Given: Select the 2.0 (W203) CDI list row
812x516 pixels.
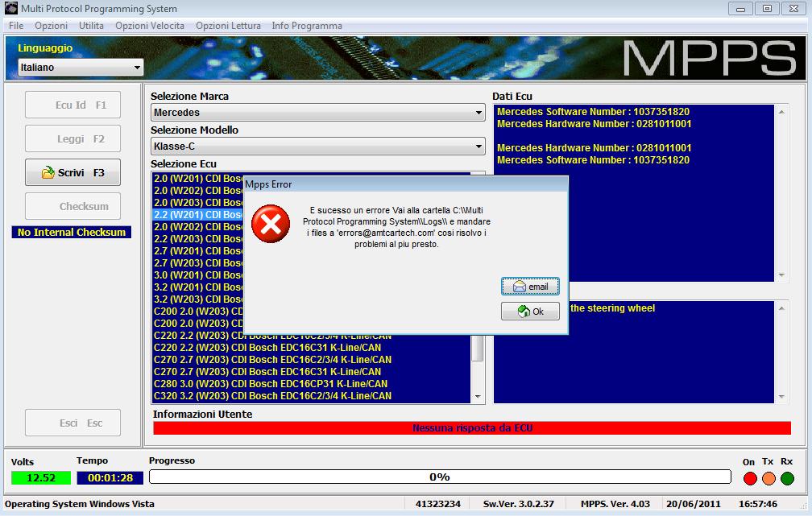Looking at the screenshot, I should 198,202.
